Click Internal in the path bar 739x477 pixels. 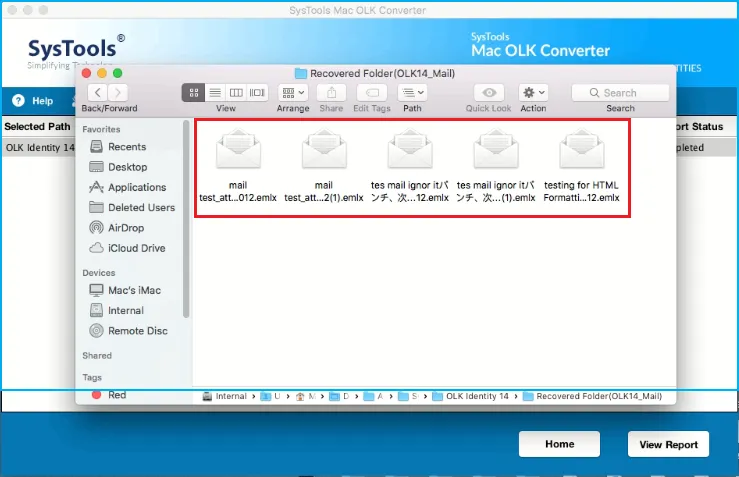225,396
